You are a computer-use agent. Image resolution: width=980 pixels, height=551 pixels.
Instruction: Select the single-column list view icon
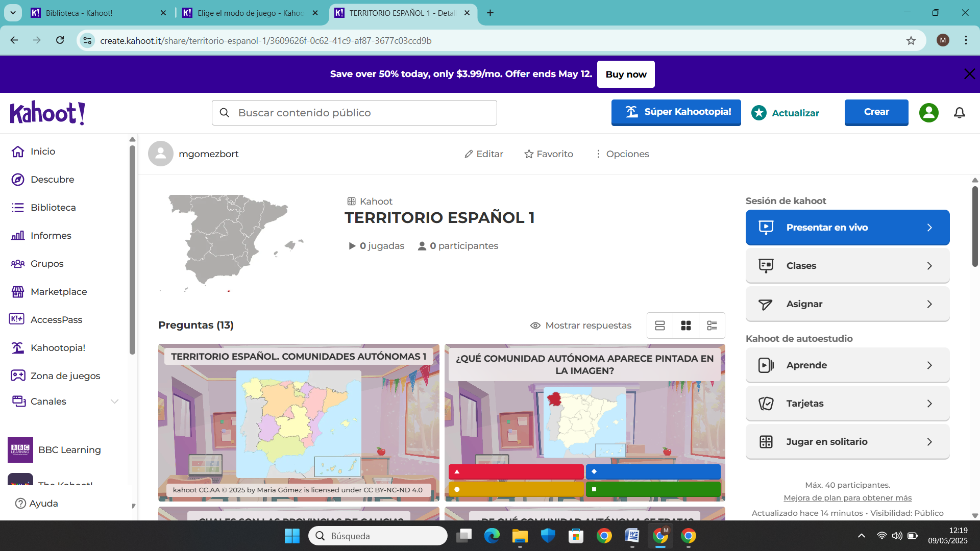click(x=660, y=325)
